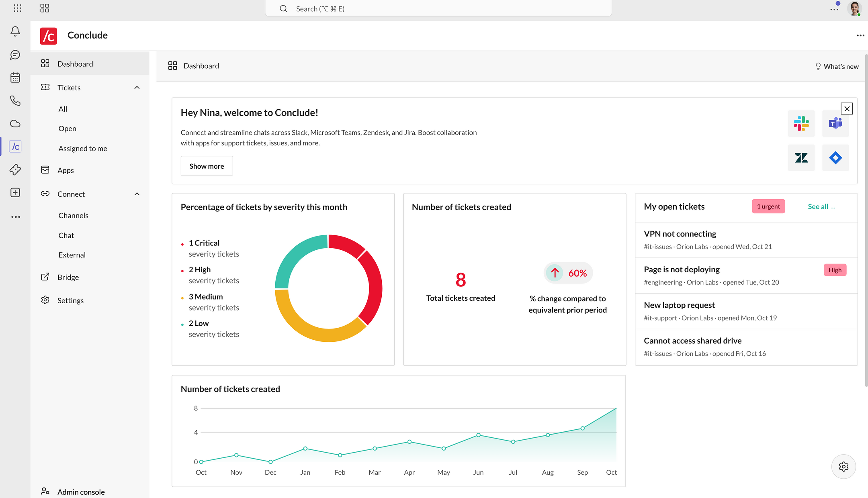Click the 3 Medium legend entry

tap(210, 302)
